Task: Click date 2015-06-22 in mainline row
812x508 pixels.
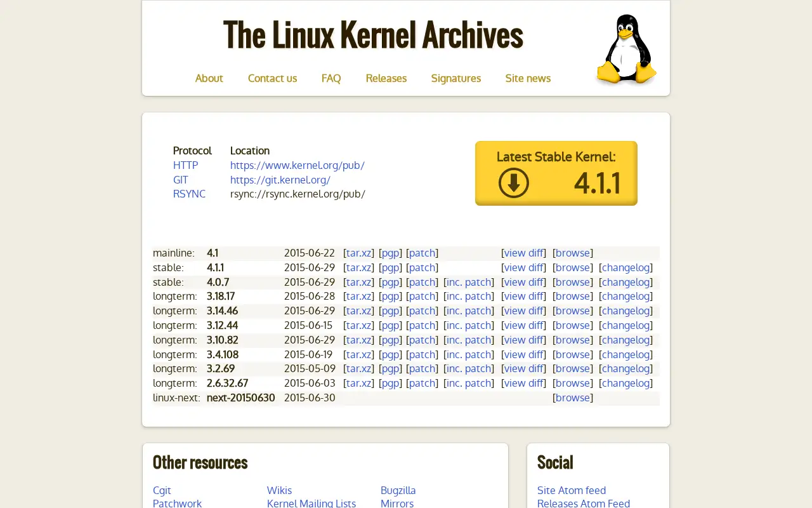Action: (310, 253)
